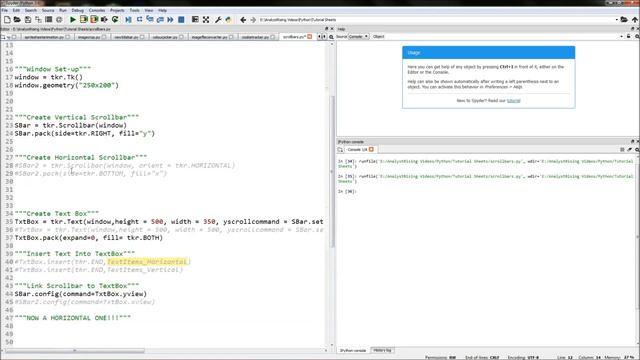Screen dimensions: 640x360
Task: Open the Consoles menu
Action: (97, 10)
